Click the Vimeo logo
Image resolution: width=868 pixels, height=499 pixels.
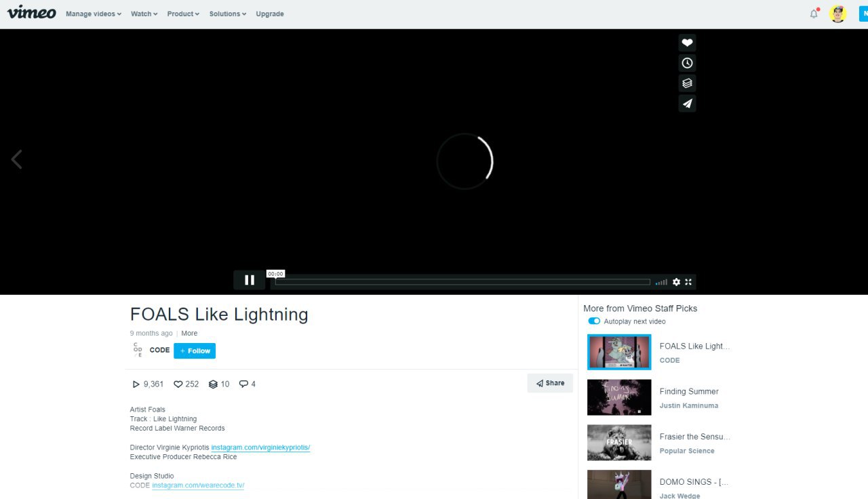pos(32,12)
